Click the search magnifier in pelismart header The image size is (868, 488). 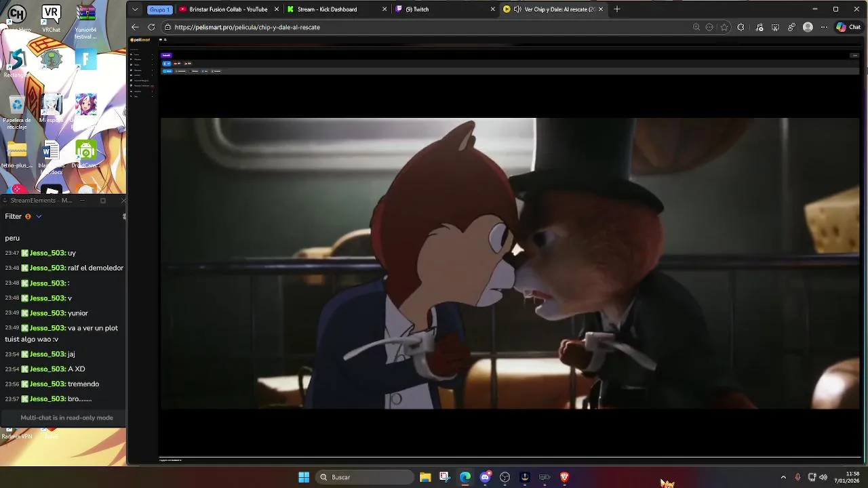165,40
